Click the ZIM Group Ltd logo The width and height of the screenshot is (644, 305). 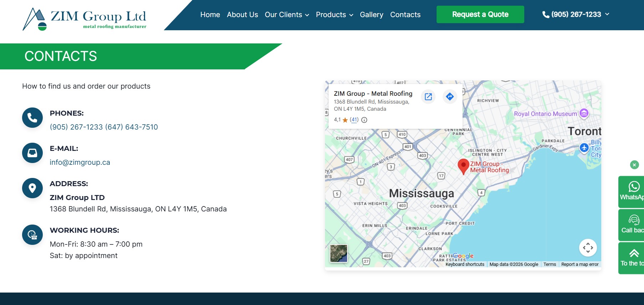84,19
